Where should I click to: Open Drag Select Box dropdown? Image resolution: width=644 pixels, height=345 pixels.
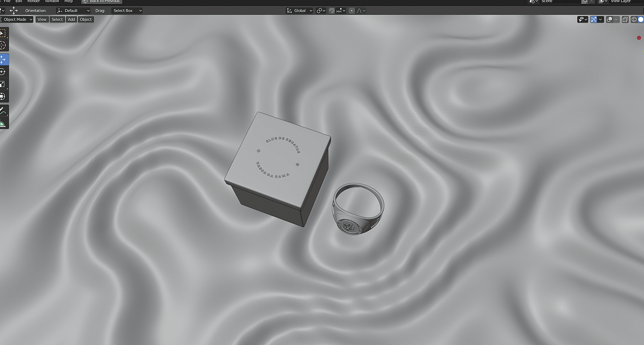point(127,11)
